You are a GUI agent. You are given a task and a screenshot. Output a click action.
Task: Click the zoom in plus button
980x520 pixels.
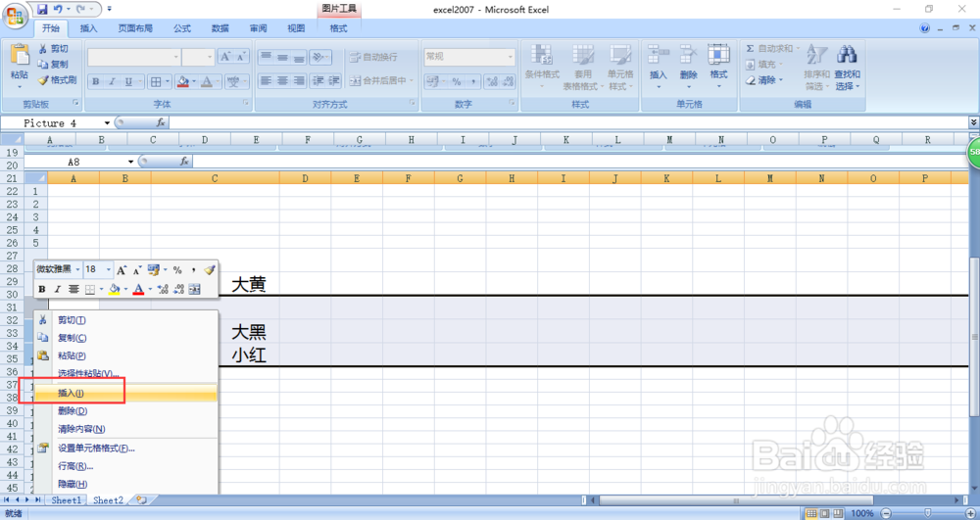(970, 513)
